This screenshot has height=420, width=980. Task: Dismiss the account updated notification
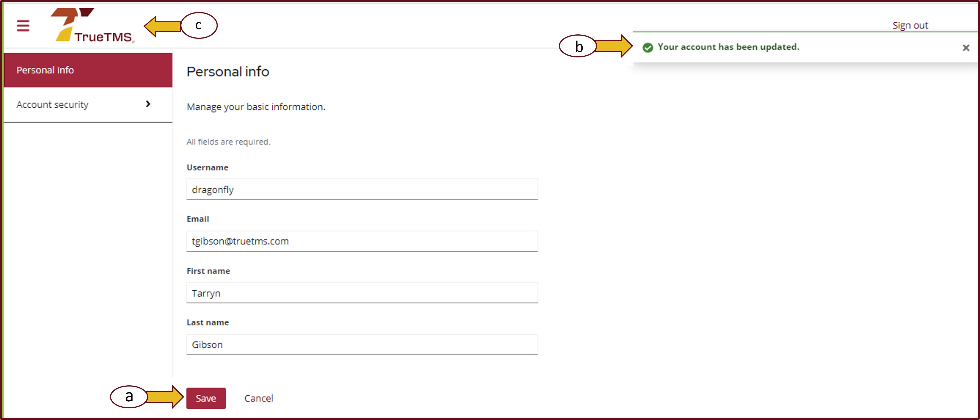[965, 48]
